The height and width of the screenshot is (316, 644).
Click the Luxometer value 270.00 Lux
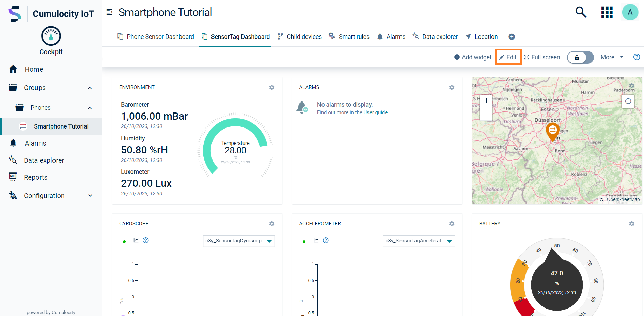point(146,183)
